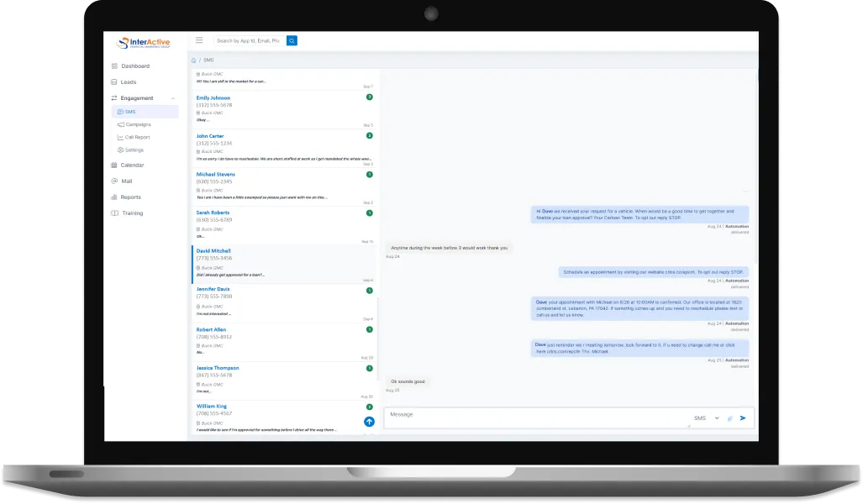Screen dimensions: 863x504
Task: Click the SMS chat bubble icon
Action: pyautogui.click(x=120, y=112)
